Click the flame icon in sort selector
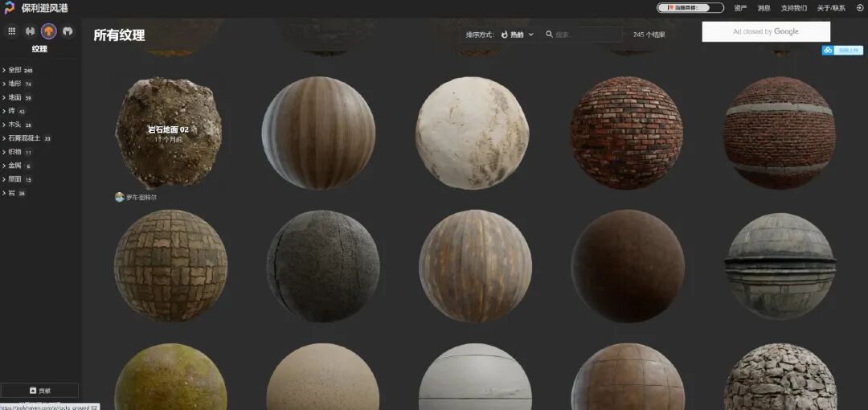This screenshot has width=868, height=410. (x=504, y=35)
